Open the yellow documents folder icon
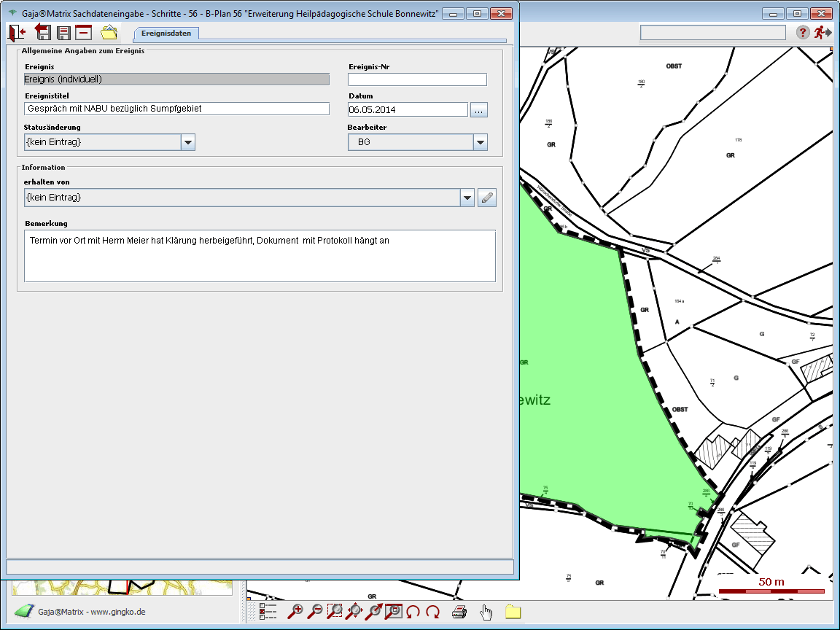Image resolution: width=840 pixels, height=630 pixels. click(109, 32)
